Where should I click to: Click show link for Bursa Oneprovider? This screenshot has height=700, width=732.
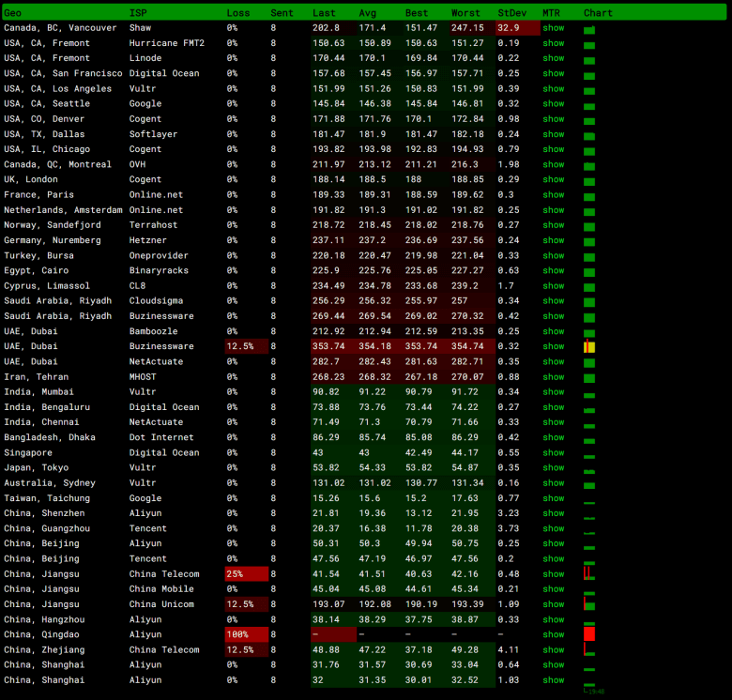[553, 255]
